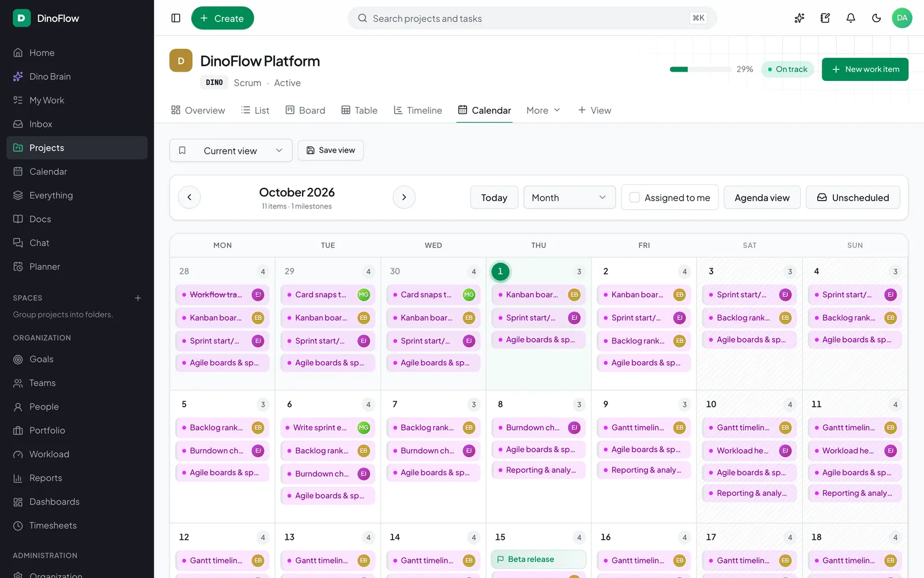This screenshot has width=924, height=578.
Task: Enable the Assigned to me checkbox
Action: pyautogui.click(x=635, y=198)
